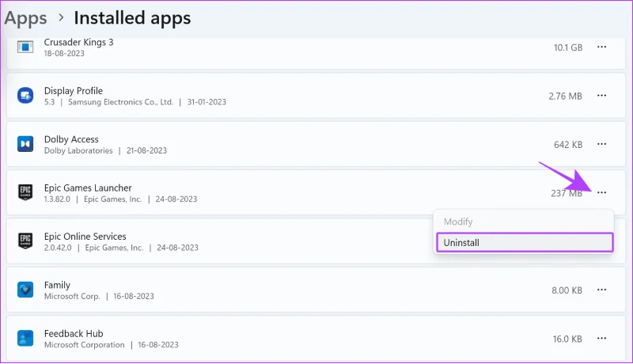633x364 pixels.
Task: Click the 10.1 GB size value
Action: pyautogui.click(x=567, y=47)
